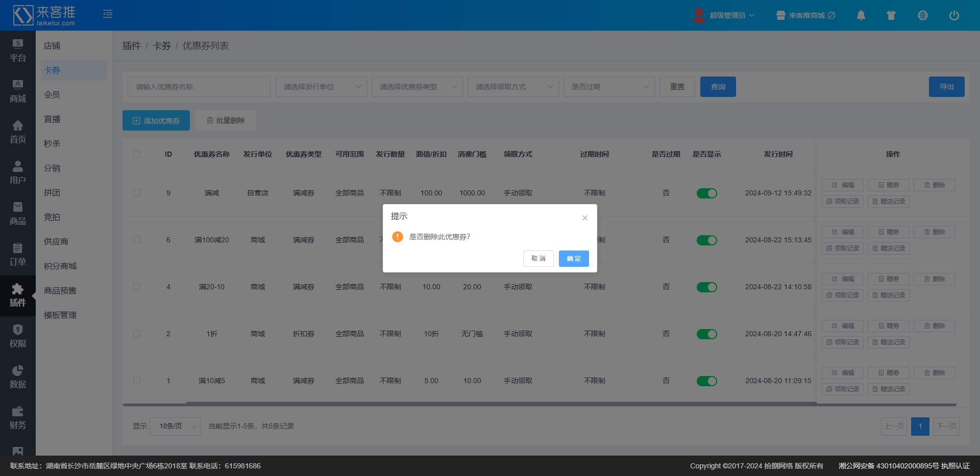Expand the 是否过期 filter dropdown
The height and width of the screenshot is (476, 980).
pos(609,87)
